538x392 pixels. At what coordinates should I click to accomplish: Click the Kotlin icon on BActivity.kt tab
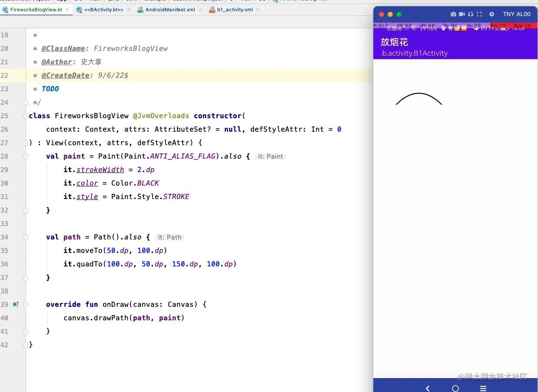coord(79,10)
